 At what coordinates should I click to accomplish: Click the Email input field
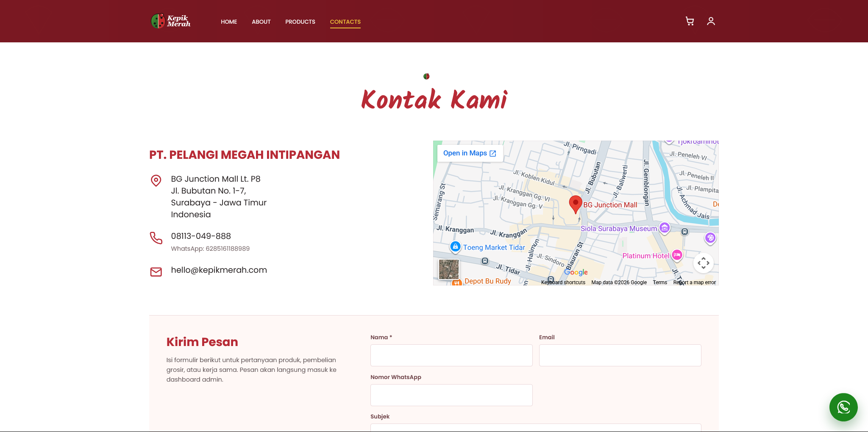[x=620, y=355]
